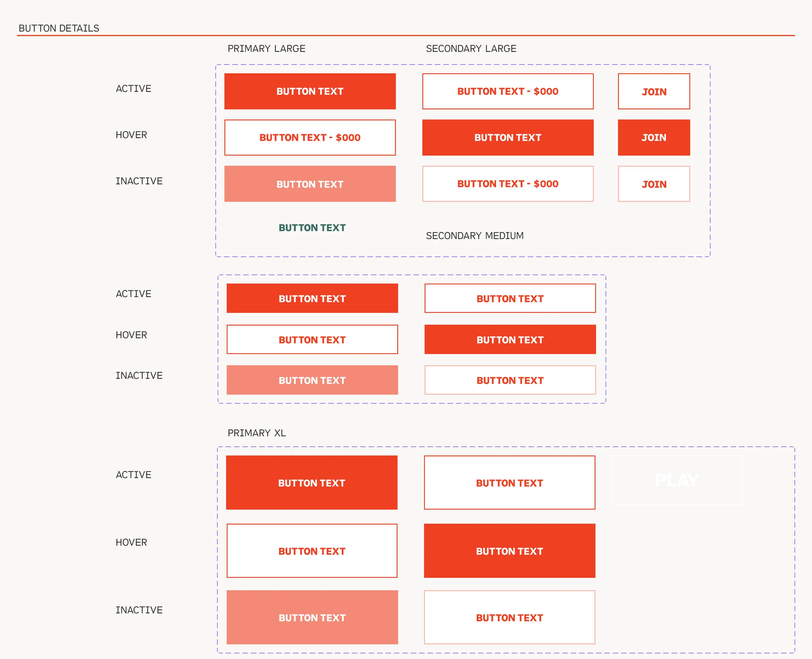The height and width of the screenshot is (659, 812).
Task: Click the Primary Large hover outlined $000 button
Action: click(310, 137)
